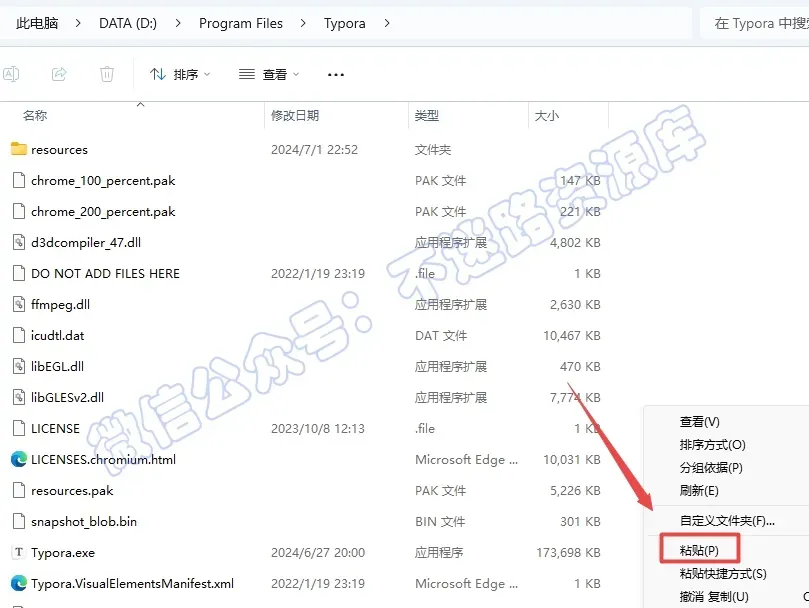
Task: Go to Program Files breadcrumb
Action: [x=241, y=23]
